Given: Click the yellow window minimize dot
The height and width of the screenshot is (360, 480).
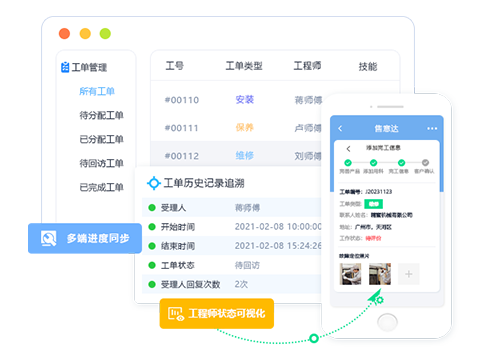Looking at the screenshot, I should click(85, 34).
